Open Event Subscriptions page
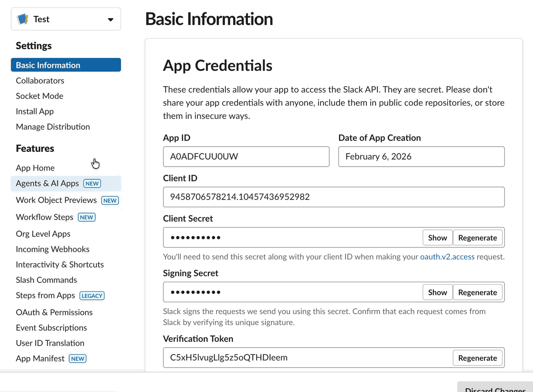The image size is (533, 392). tap(51, 328)
